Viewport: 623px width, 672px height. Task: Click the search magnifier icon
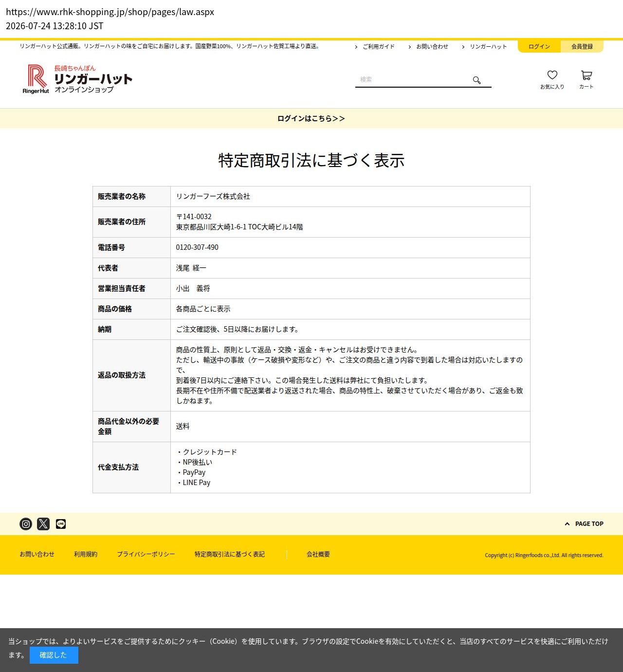(477, 80)
